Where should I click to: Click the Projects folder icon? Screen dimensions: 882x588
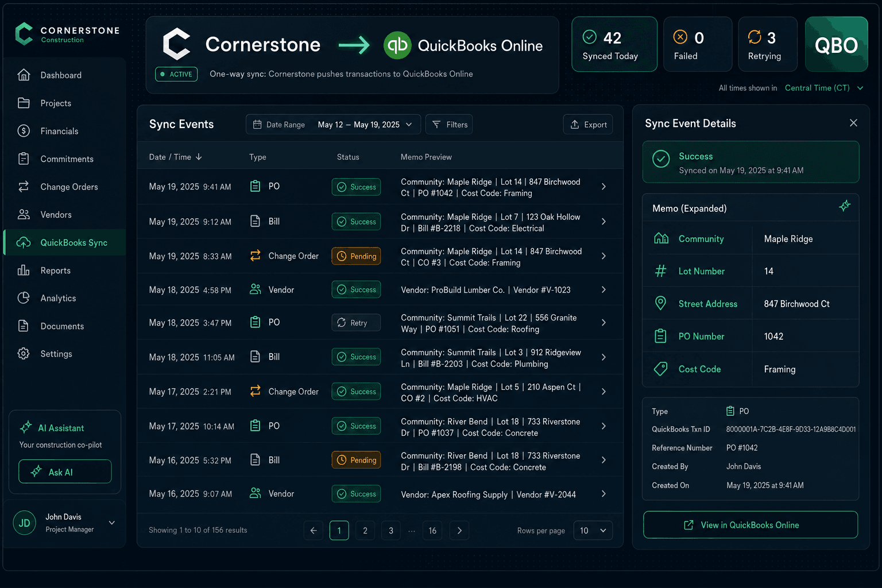pos(24,103)
